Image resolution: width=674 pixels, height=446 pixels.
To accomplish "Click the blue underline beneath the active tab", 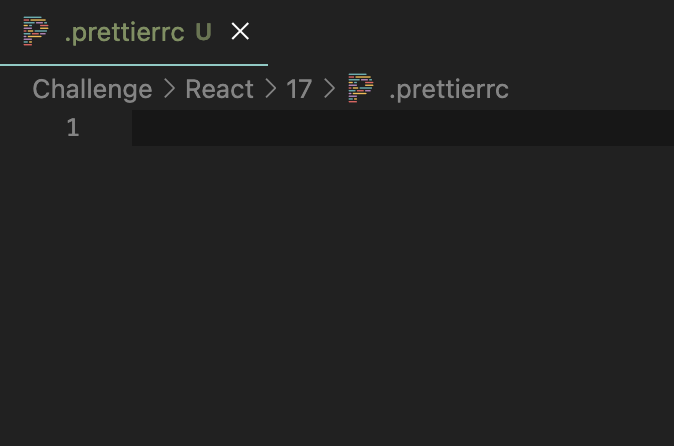I will (134, 64).
